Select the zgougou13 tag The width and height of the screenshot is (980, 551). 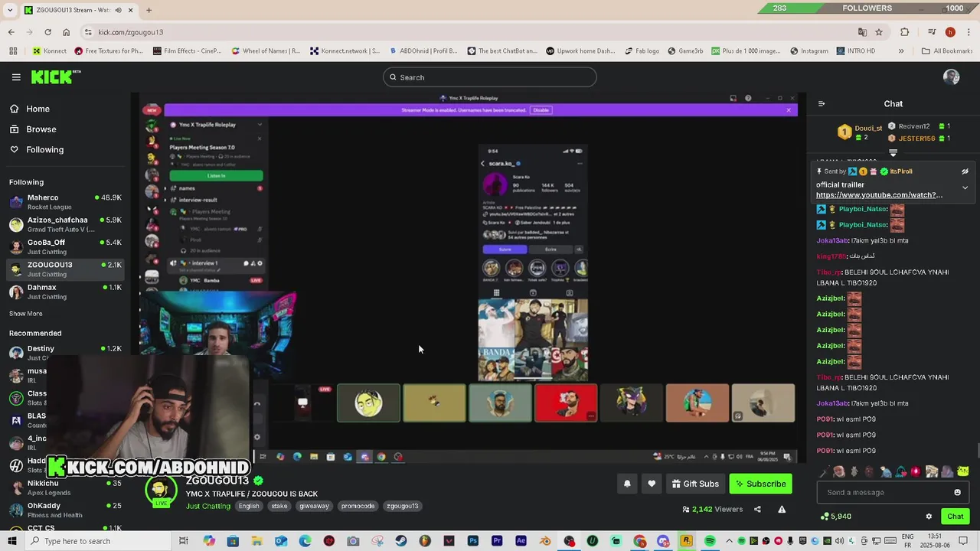[403, 507]
